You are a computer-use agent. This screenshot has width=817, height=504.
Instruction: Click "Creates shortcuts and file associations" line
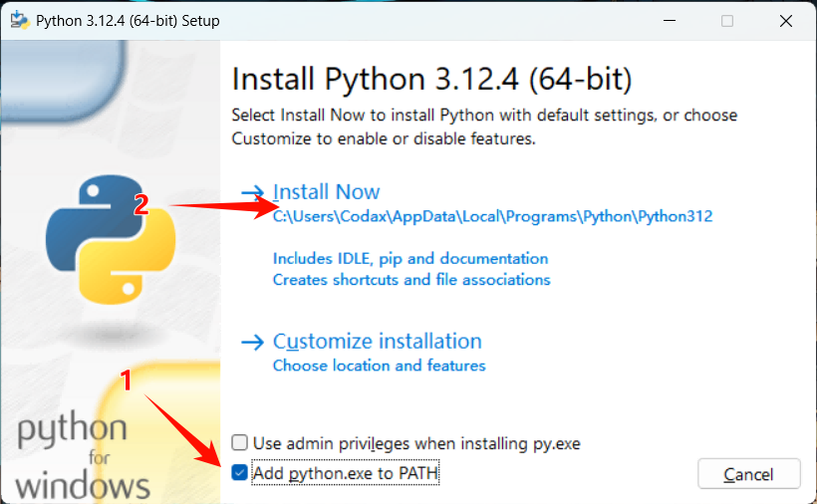[x=411, y=280]
